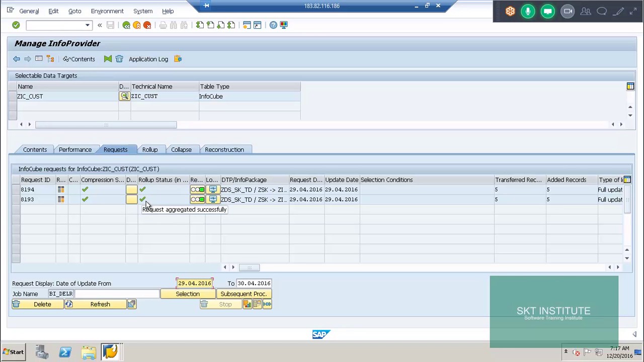Click the blue arrows icon right of Stop
Image resolution: width=644 pixels, height=362 pixels.
coord(267,305)
